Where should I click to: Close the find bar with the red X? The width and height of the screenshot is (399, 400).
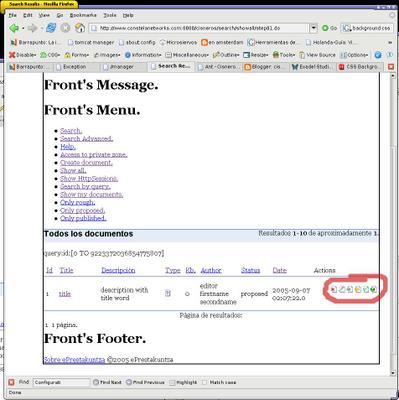point(11,382)
